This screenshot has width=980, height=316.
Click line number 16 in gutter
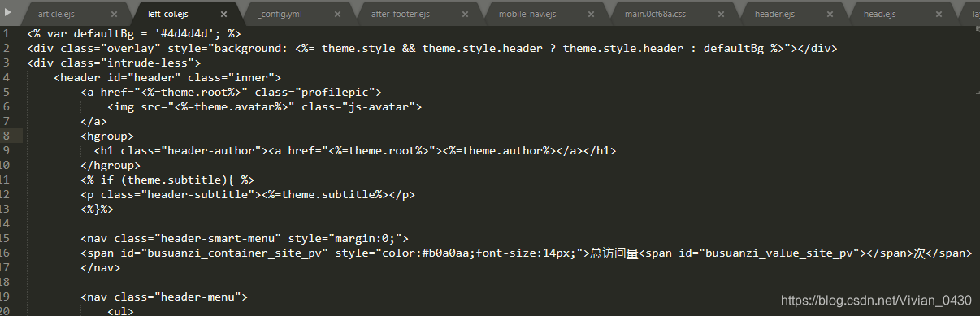point(6,253)
